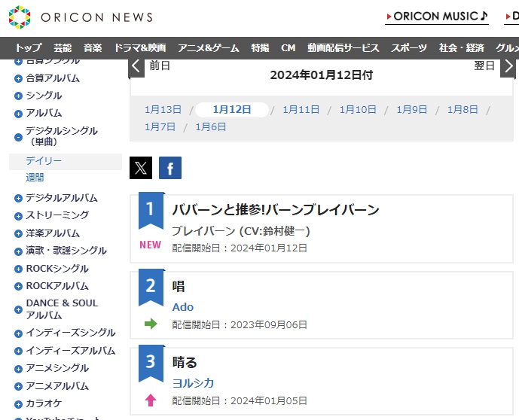The width and height of the screenshot is (519, 420).
Task: Open the 特撮 menu item
Action: coord(260,48)
